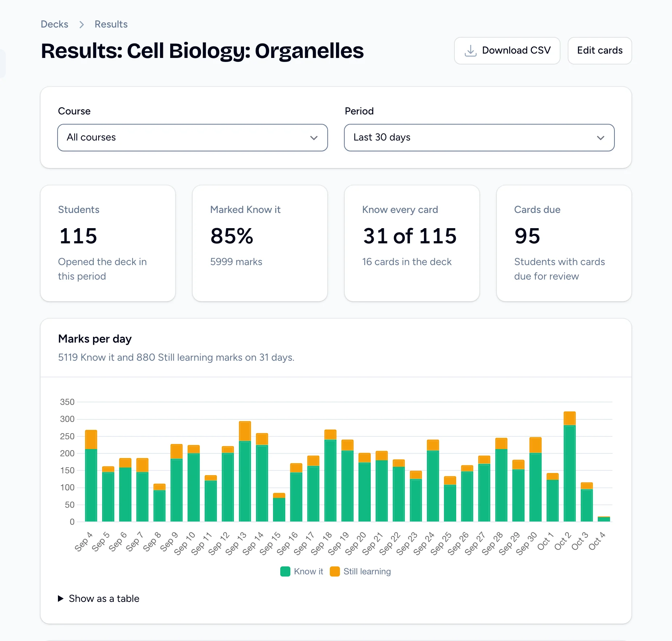Click the Students with cards due for review text
Image resolution: width=672 pixels, height=641 pixels.
pos(559,269)
